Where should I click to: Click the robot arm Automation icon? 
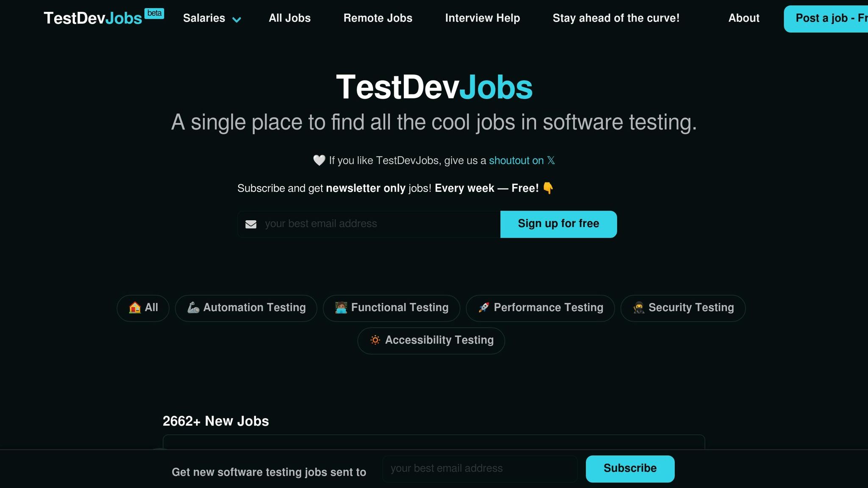point(193,308)
